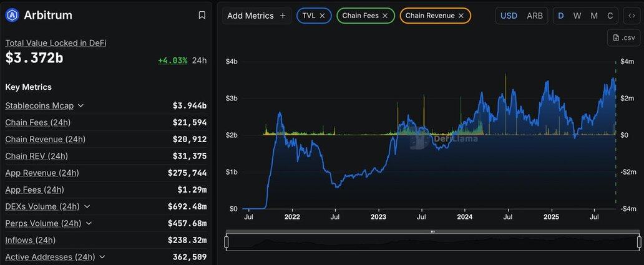This screenshot has height=265, width=644.
Task: Open the App Revenue (24h) link
Action: pyautogui.click(x=42, y=173)
